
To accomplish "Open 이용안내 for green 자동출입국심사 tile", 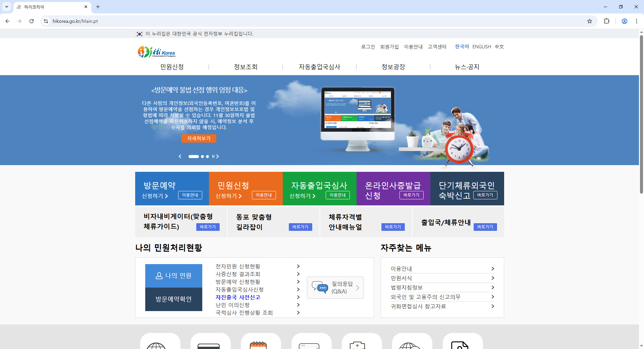I will [338, 195].
